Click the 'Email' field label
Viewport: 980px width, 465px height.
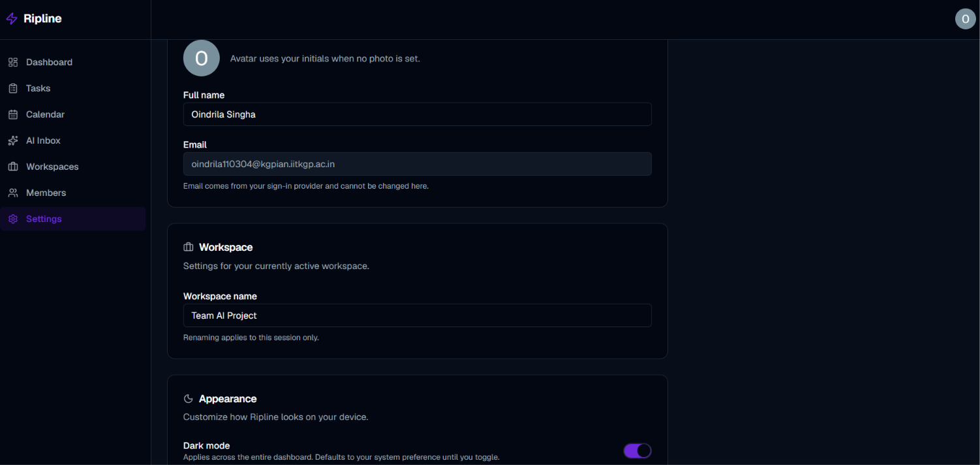[195, 145]
